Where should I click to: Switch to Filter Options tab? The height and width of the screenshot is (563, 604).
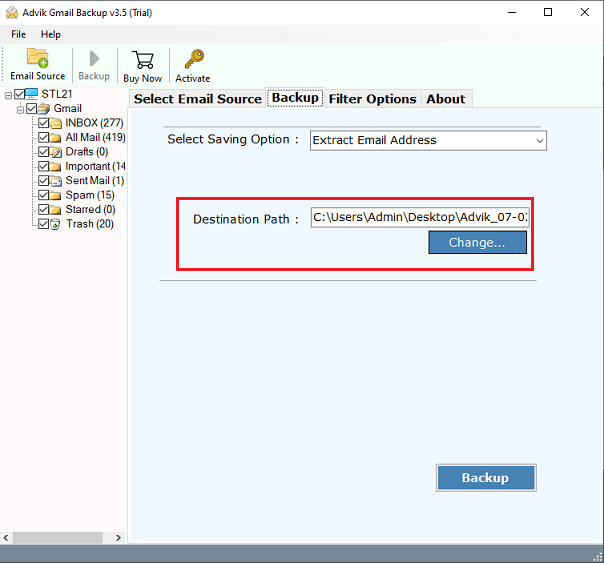coord(372,99)
